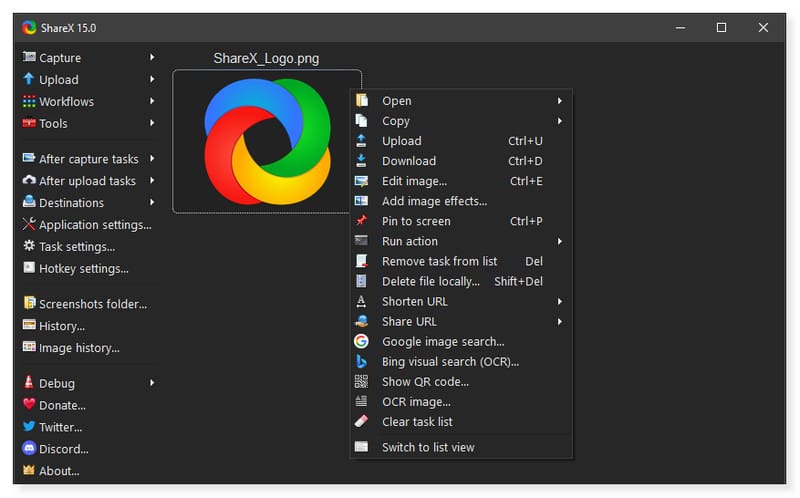Choose Delete file locally menu entry
Viewport: 800px width, 498px height.
click(x=430, y=281)
